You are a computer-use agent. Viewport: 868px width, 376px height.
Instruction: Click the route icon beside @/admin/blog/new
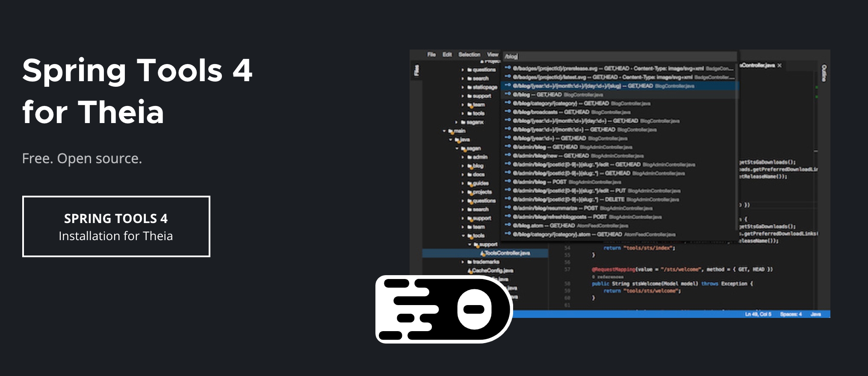click(x=508, y=156)
